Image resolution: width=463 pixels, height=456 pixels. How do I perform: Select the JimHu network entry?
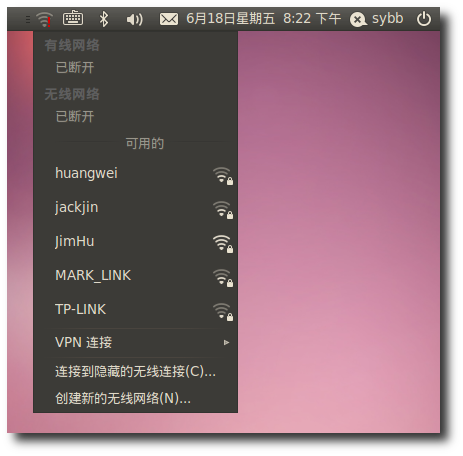136,242
